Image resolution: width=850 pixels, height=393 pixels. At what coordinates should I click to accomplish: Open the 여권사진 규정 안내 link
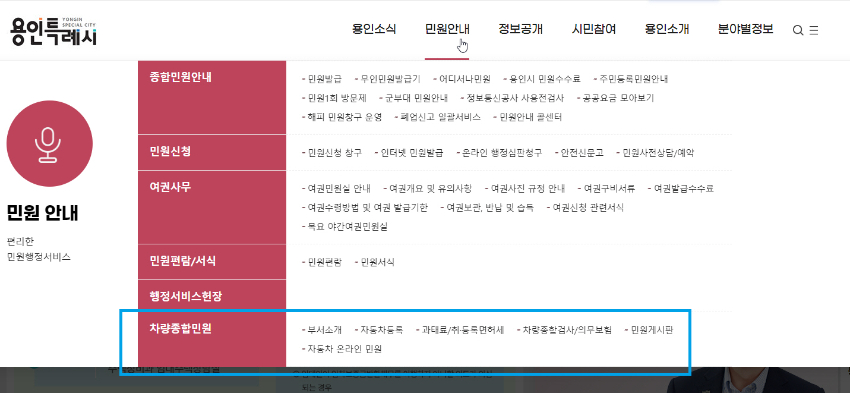click(527, 189)
